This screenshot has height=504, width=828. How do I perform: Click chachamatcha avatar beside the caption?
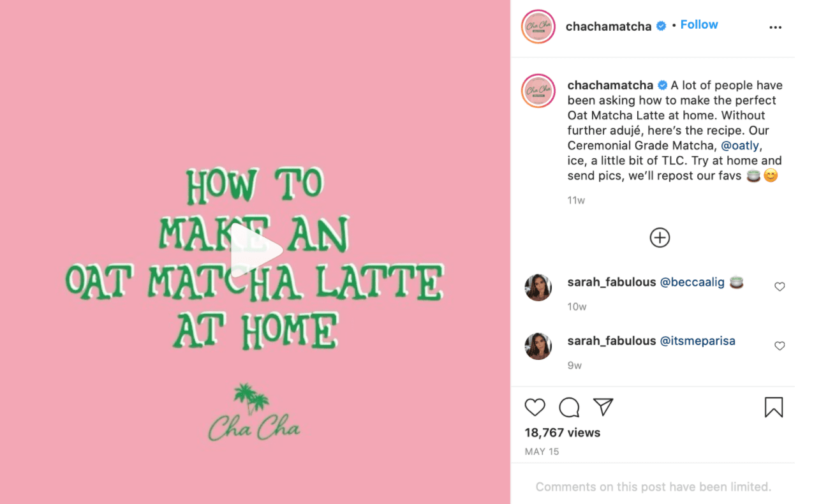(x=538, y=91)
